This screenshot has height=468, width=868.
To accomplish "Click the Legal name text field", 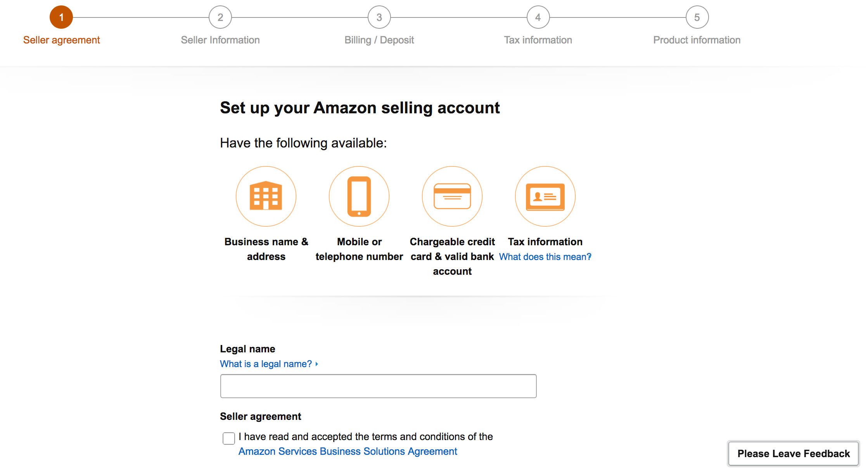I will pyautogui.click(x=378, y=386).
